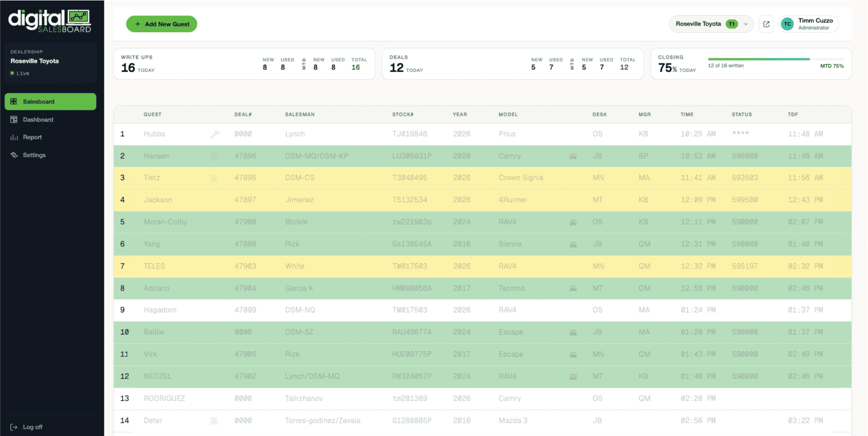Click the green T1 badge
This screenshot has width=868, height=436.
732,24
